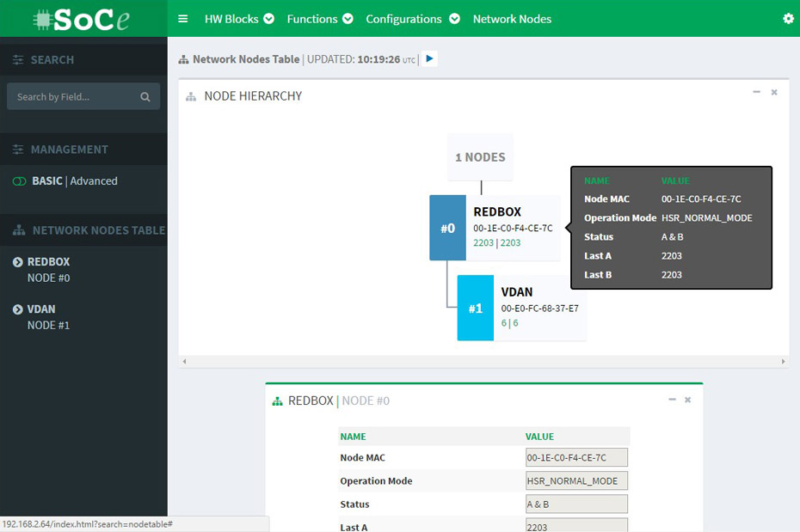Toggle the Basic/Advanced management switch
The height and width of the screenshot is (532, 800).
(19, 181)
